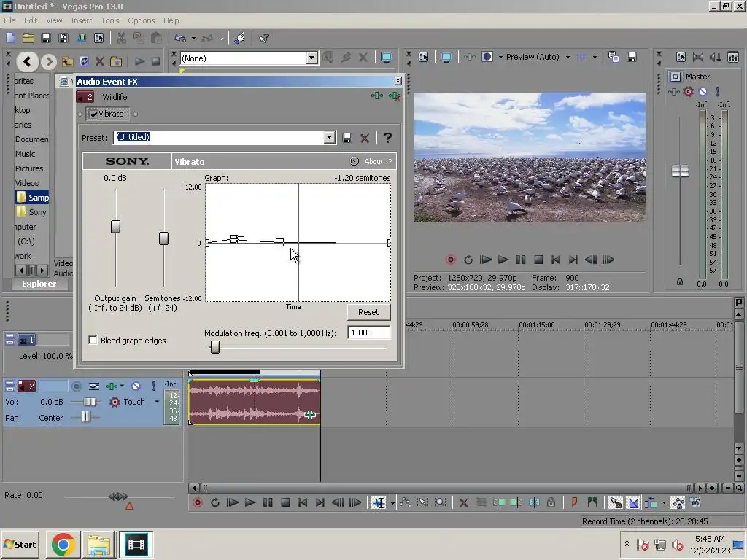The image size is (747, 560).
Task: Select the Normal Edit tool in bottom toolbar
Action: [379, 502]
